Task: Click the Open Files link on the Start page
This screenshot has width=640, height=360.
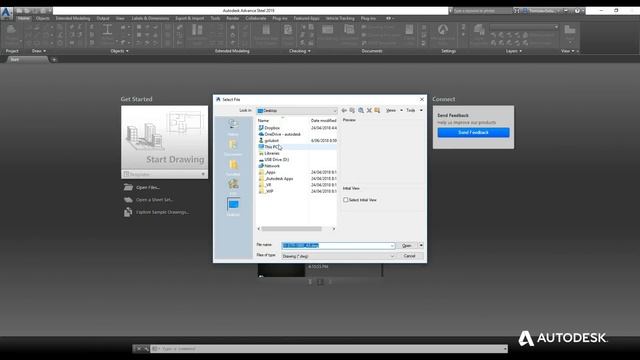Action: pyautogui.click(x=148, y=187)
